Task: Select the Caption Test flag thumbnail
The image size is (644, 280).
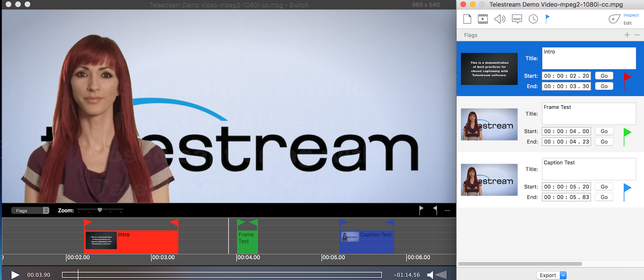Action: [x=489, y=180]
